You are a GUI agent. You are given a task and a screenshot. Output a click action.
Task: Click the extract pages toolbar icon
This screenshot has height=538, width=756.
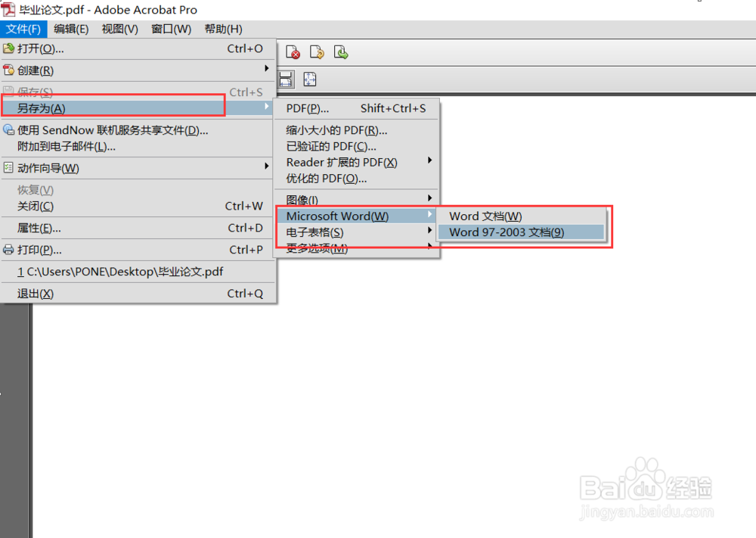click(341, 52)
